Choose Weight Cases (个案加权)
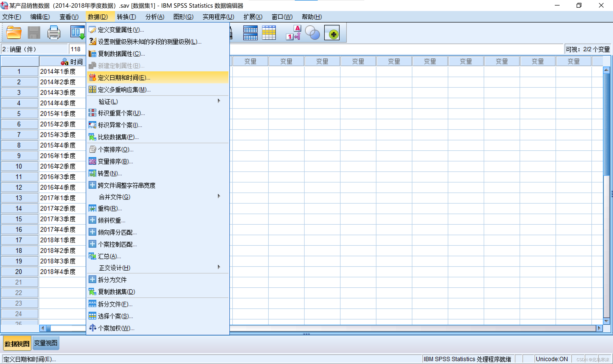The image size is (613, 364). (x=158, y=328)
